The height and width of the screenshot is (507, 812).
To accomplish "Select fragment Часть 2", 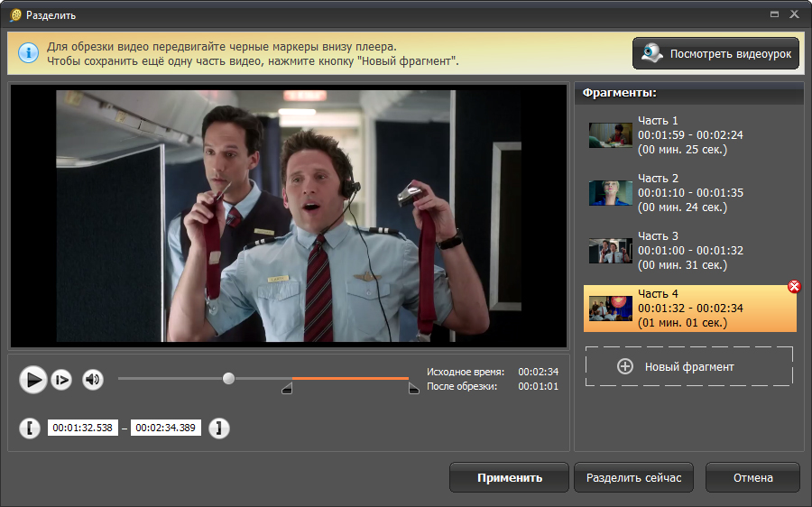I will click(690, 193).
